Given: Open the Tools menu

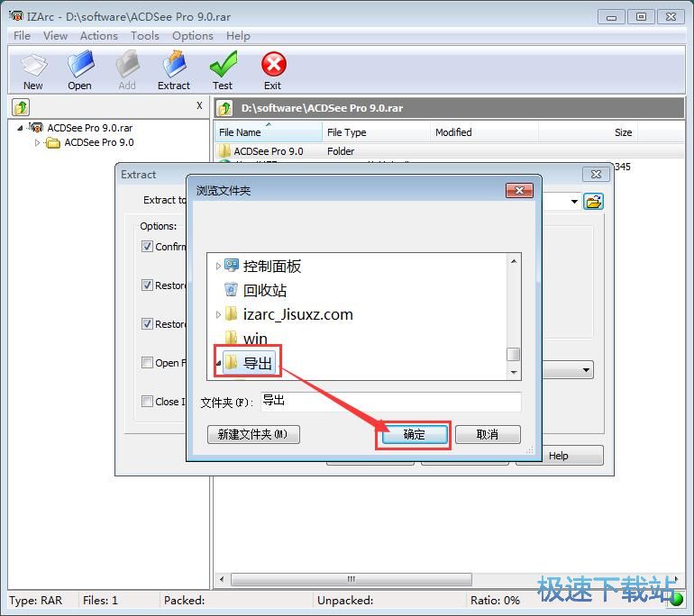Looking at the screenshot, I should (x=145, y=36).
